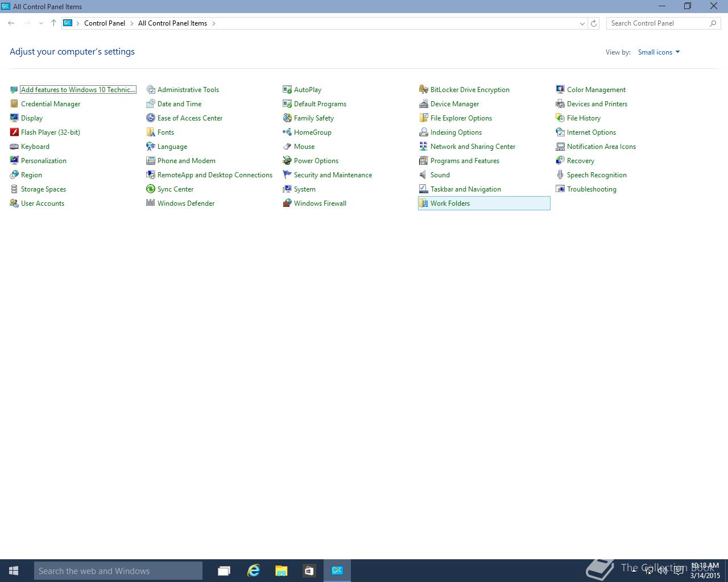This screenshot has height=582, width=728.
Task: Expand chevron after Control Panel breadcrumb
Action: point(132,23)
